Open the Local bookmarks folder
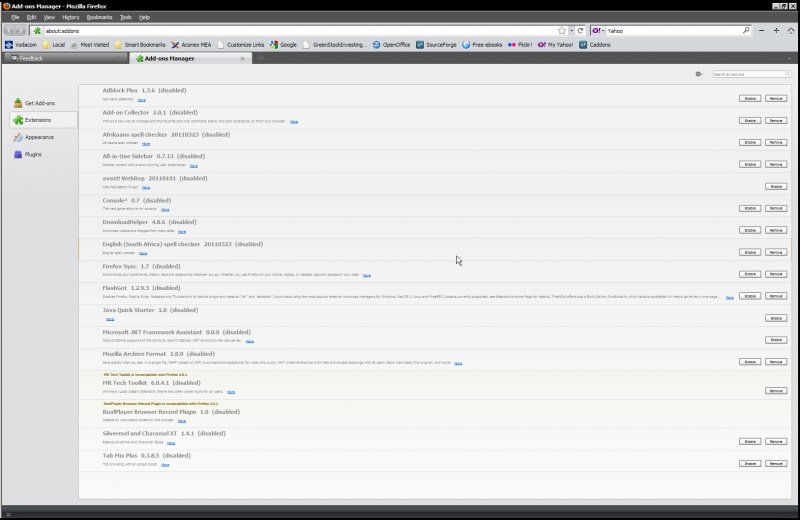This screenshot has height=520, width=800. [x=54, y=45]
